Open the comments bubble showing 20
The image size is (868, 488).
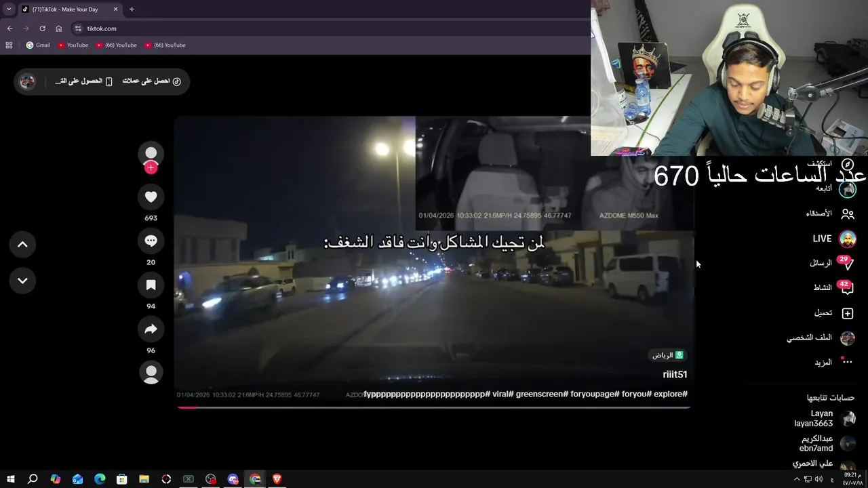[x=151, y=241]
